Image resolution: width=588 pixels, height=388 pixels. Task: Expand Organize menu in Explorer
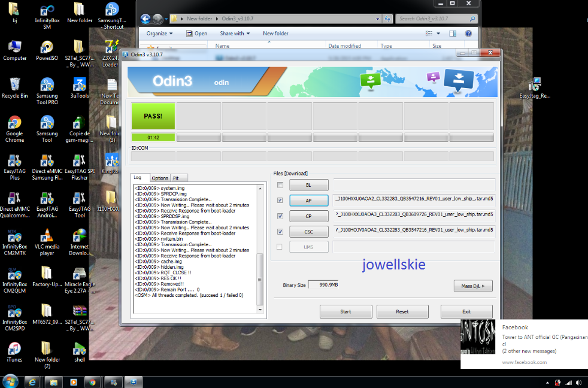(160, 34)
